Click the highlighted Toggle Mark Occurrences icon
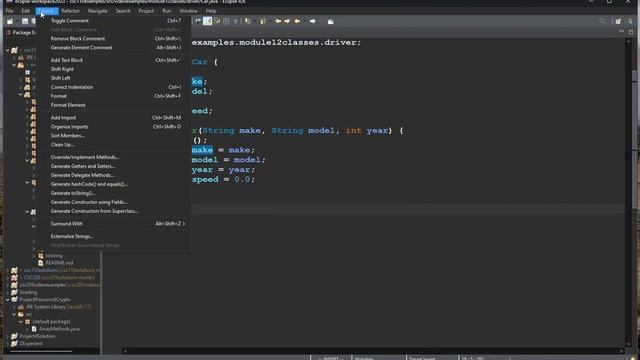This screenshot has width=640, height=360. pos(207,21)
